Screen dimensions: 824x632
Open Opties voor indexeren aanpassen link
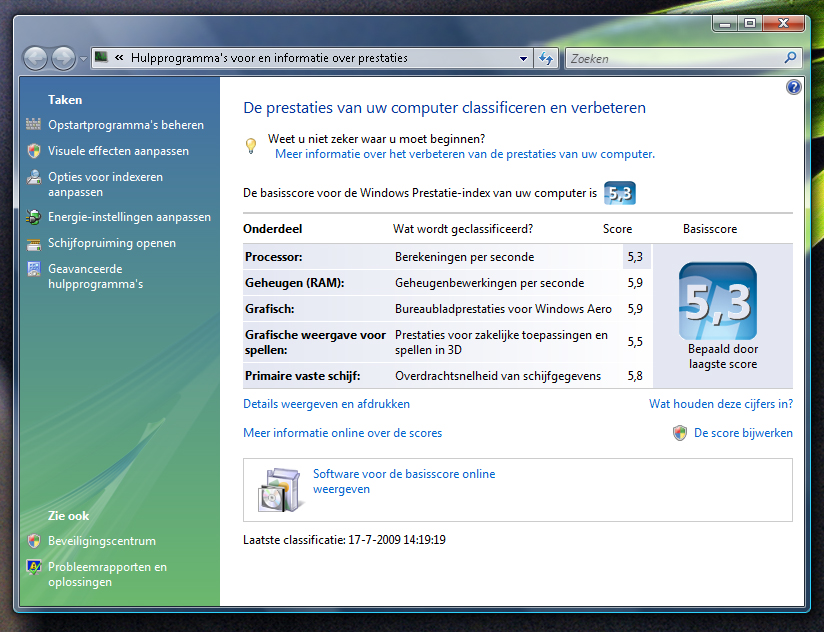[x=105, y=184]
